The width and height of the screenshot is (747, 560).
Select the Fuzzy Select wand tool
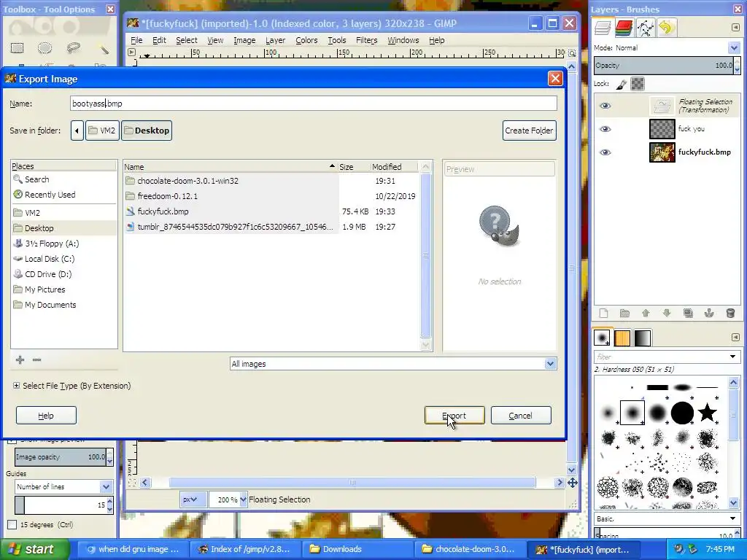click(104, 49)
